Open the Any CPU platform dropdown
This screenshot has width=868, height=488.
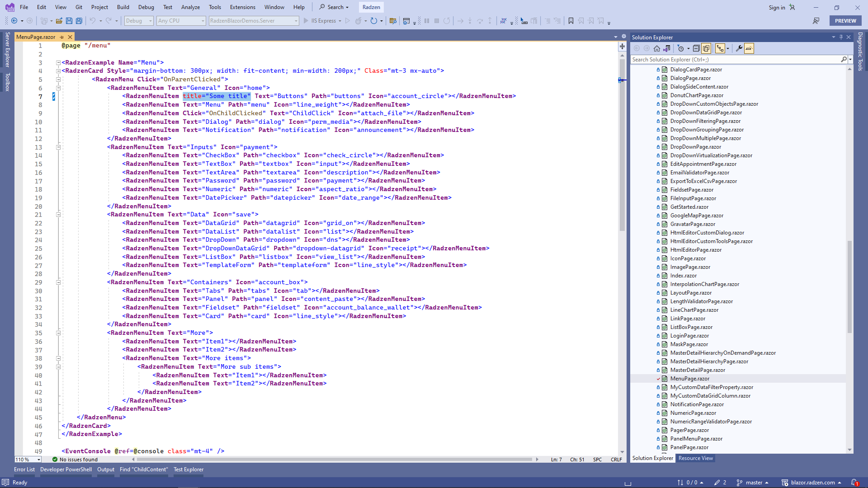point(181,21)
